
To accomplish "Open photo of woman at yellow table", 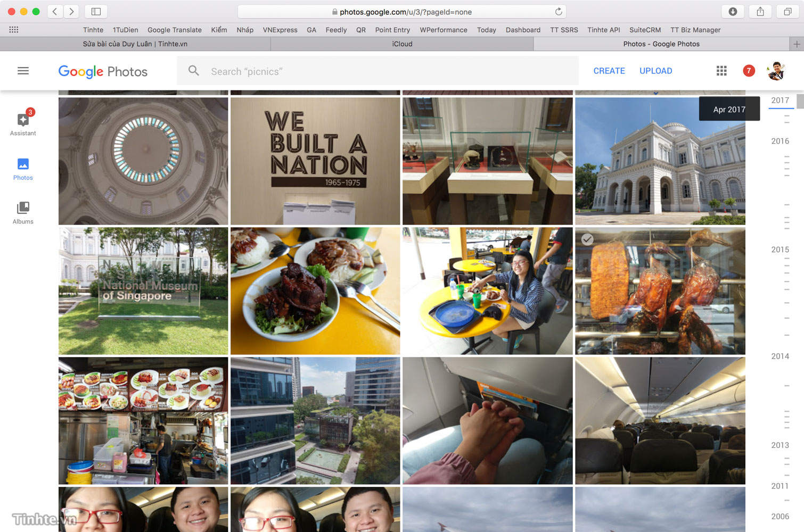I will coord(488,291).
